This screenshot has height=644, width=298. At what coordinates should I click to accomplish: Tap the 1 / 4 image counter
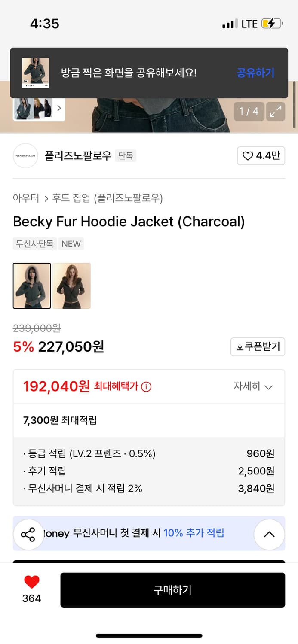249,112
